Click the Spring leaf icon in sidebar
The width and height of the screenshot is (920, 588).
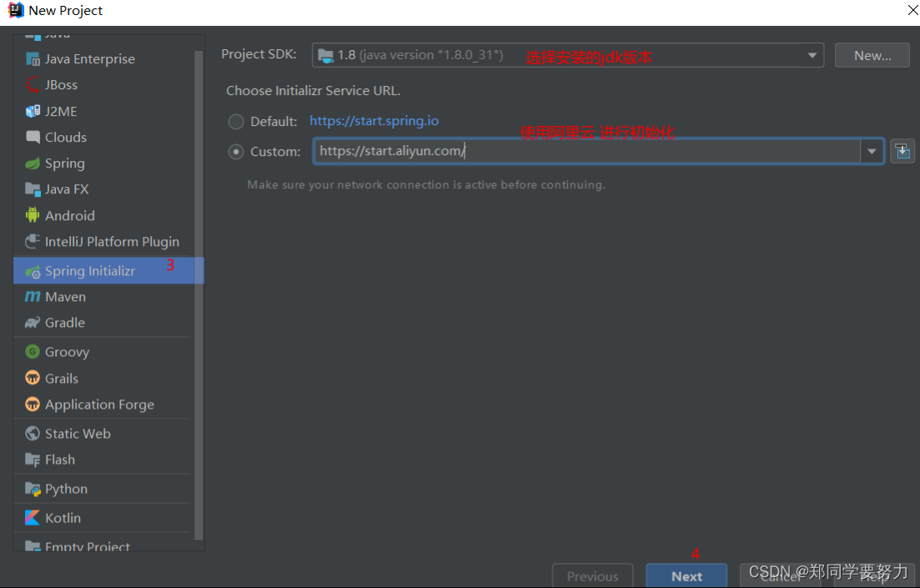pyautogui.click(x=33, y=163)
